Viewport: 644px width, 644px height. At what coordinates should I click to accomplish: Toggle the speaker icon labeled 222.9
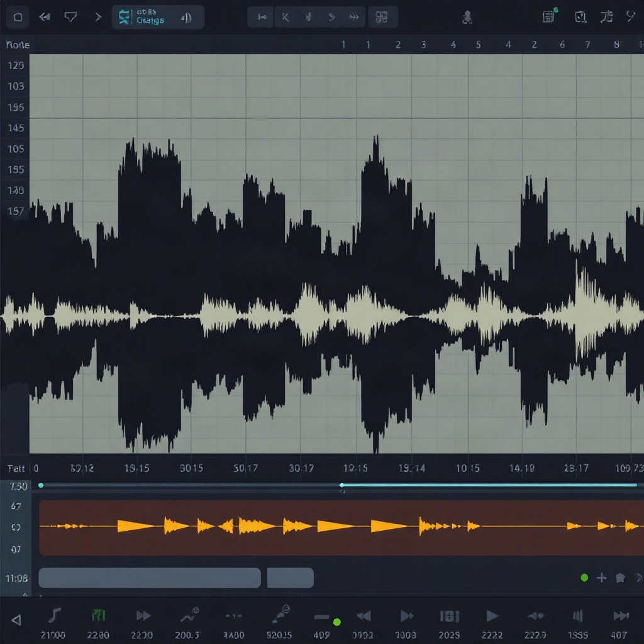(536, 616)
